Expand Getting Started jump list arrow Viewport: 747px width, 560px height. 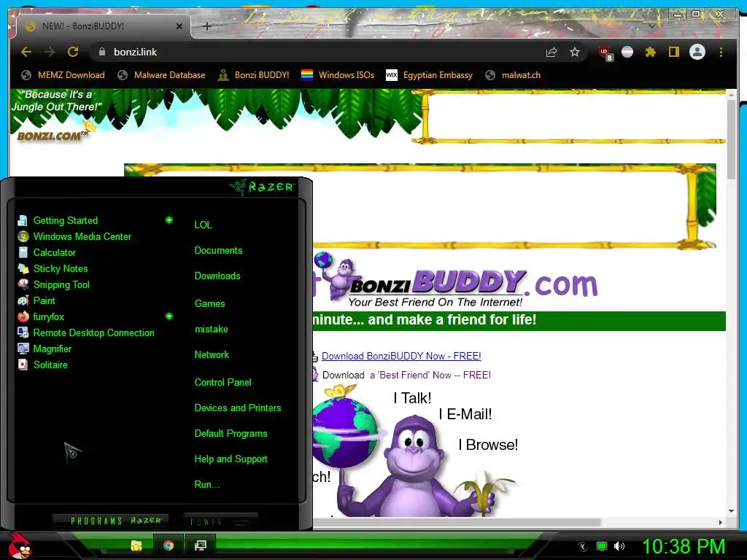[x=169, y=220]
